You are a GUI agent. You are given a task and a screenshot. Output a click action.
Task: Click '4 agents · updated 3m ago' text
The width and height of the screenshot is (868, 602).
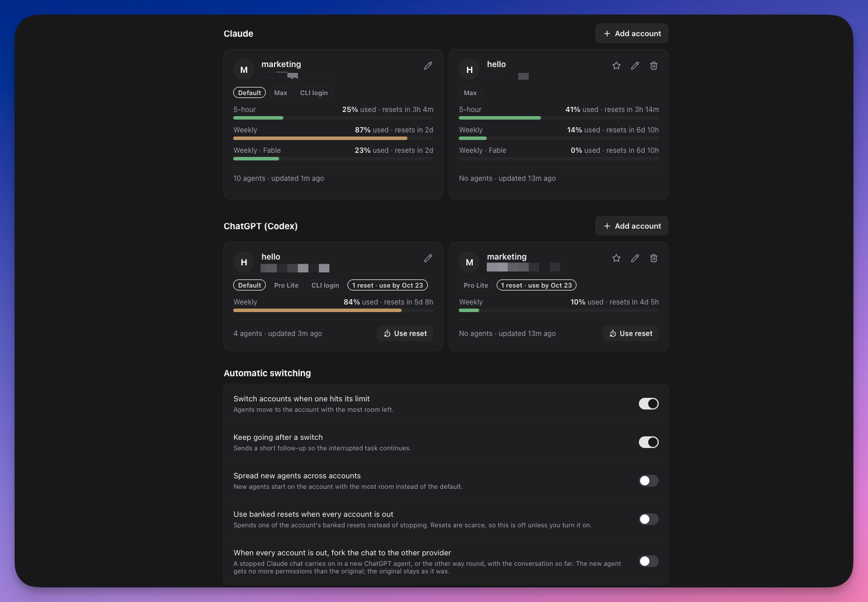[277, 334]
